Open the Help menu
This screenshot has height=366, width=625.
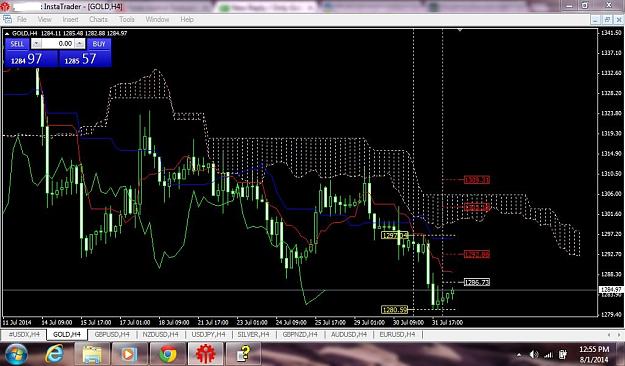coord(187,19)
